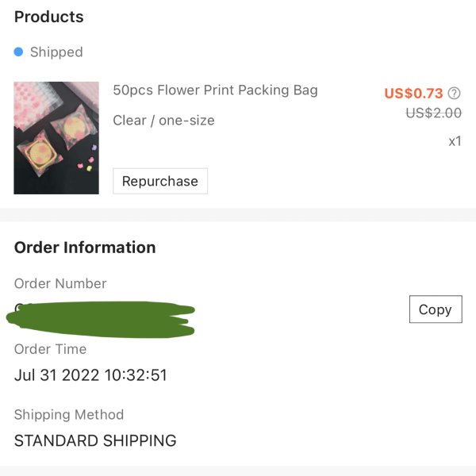Select the Jul 31 2022 10:32:51 timestamp
Viewport: 476px width, 476px height.
tap(90, 375)
